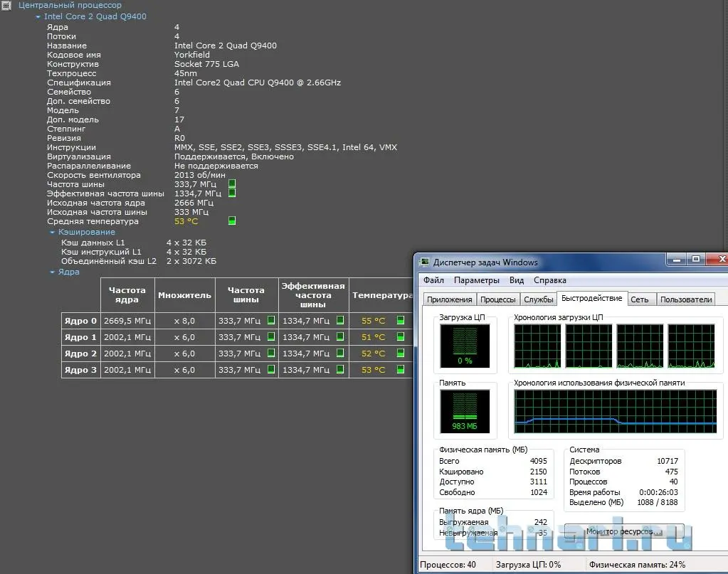The image size is (728, 574).
Task: Click bus frequency graph icon in Ядро 1 row
Action: tap(271, 337)
